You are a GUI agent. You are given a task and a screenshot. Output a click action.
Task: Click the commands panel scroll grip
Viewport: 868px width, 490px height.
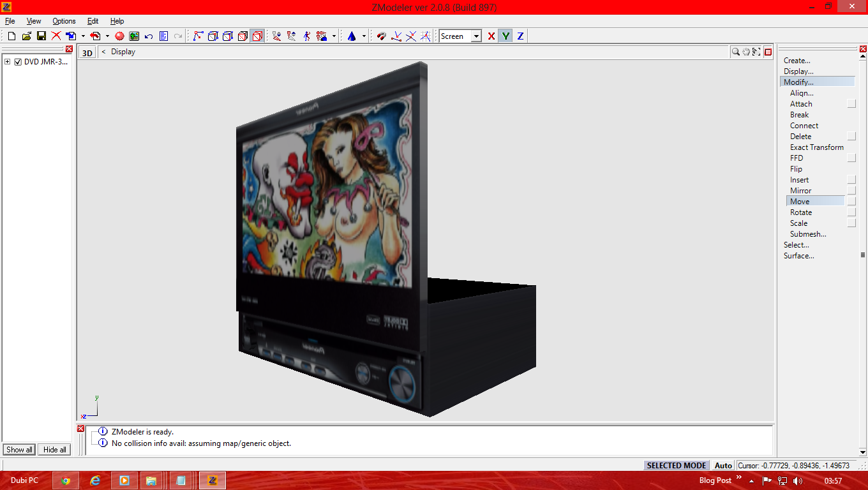pyautogui.click(x=862, y=255)
